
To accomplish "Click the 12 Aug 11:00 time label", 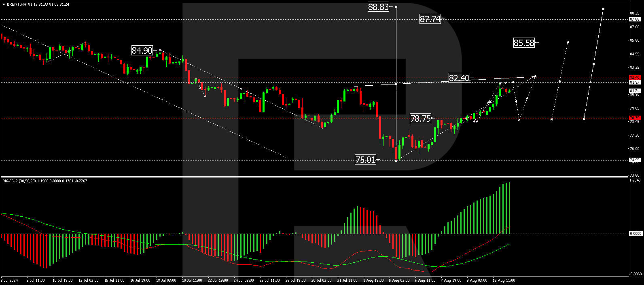I will 504,281.
